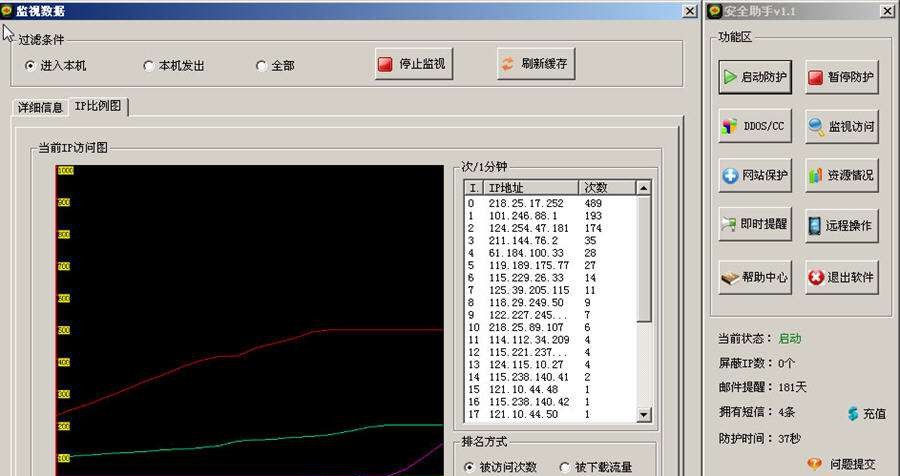Click the 安全助手 window title icon
Viewport: 900px width, 476px height.
tap(714, 11)
